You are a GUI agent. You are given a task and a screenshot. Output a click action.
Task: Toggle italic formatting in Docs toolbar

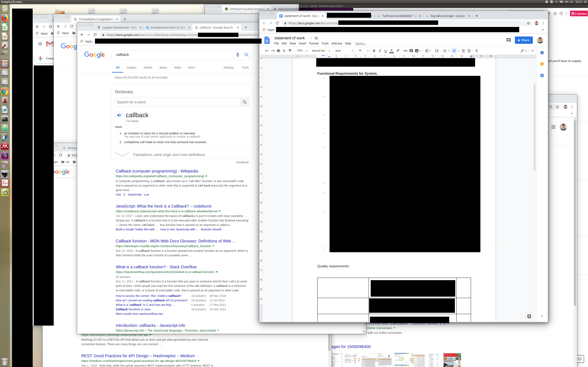(x=380, y=51)
